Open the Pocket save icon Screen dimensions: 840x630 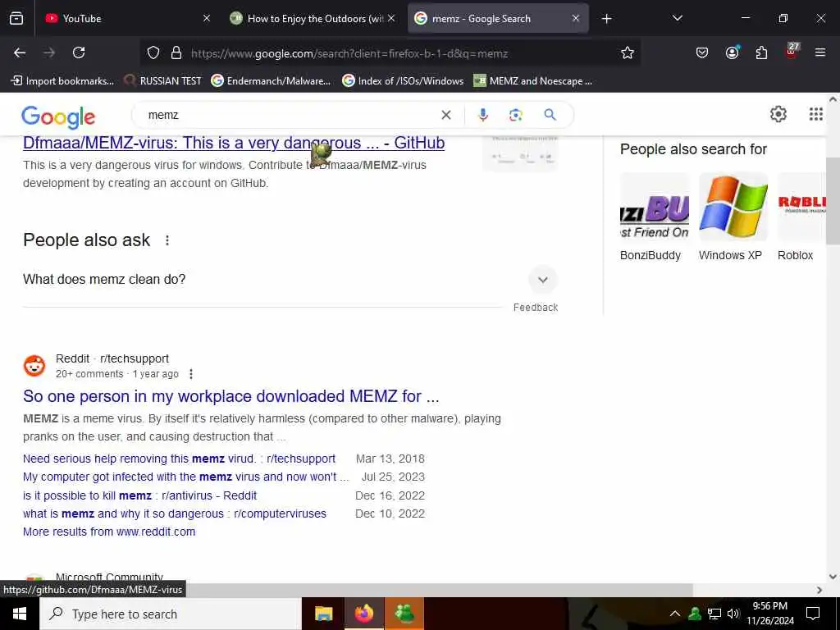click(x=702, y=53)
